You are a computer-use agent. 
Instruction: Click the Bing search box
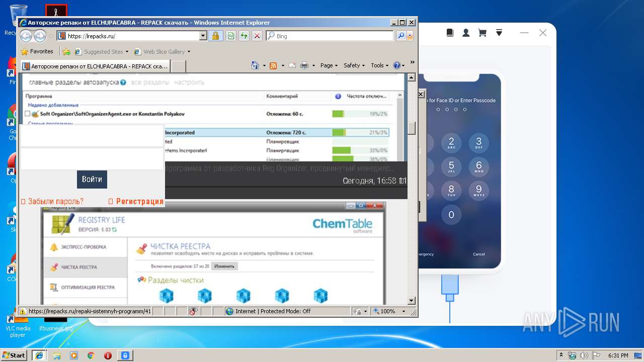[330, 36]
